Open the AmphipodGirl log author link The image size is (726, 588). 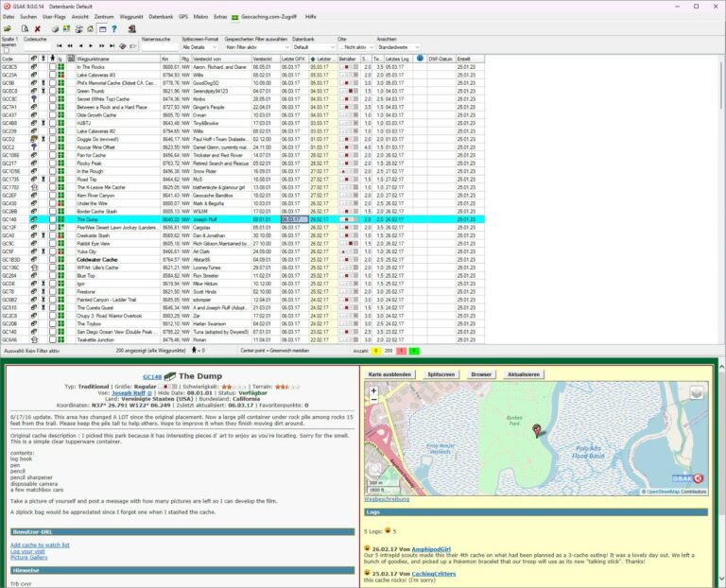[431, 549]
